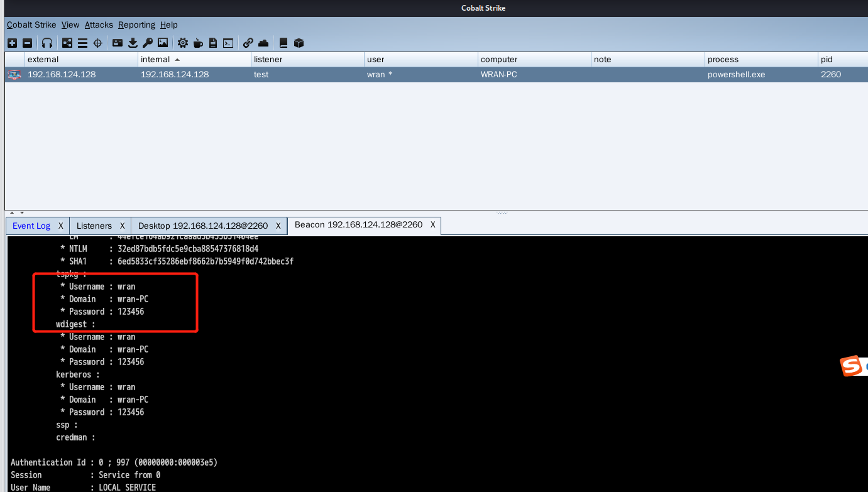This screenshot has width=868, height=492.
Task: Click the 'wran *' user cell
Action: pos(421,75)
